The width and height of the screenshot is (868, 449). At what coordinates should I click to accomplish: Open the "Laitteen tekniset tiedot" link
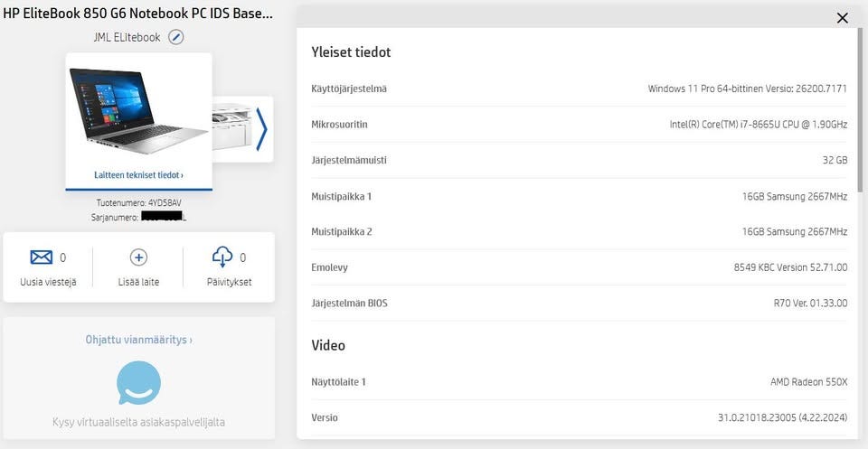(x=138, y=175)
